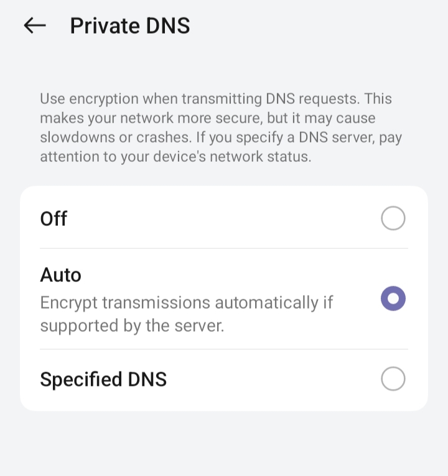
Task: Click the "Encrypt transmissions automatically" subtitle text
Action: point(187,303)
